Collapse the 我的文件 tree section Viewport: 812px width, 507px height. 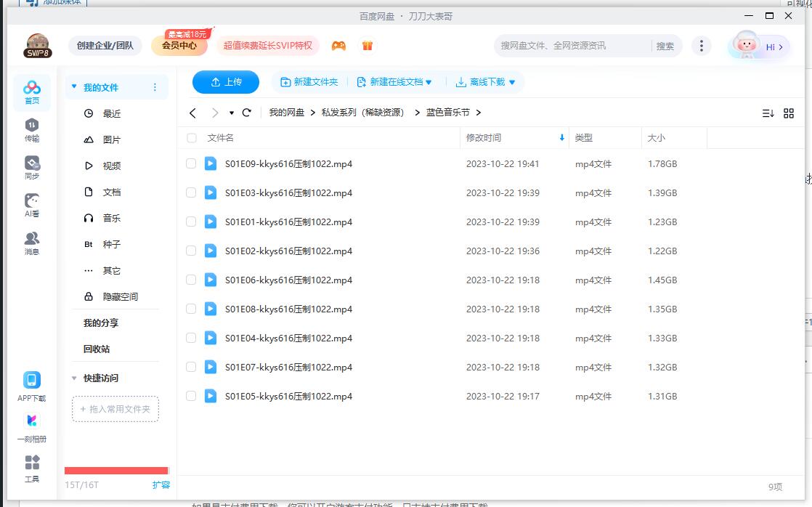tap(73, 87)
